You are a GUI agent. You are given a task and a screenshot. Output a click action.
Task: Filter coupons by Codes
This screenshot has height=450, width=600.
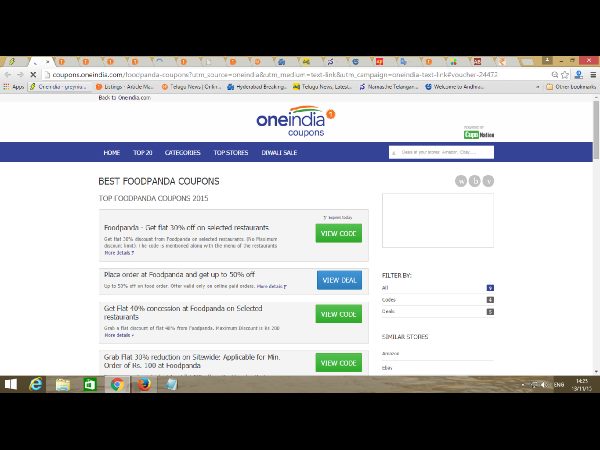[x=389, y=299]
